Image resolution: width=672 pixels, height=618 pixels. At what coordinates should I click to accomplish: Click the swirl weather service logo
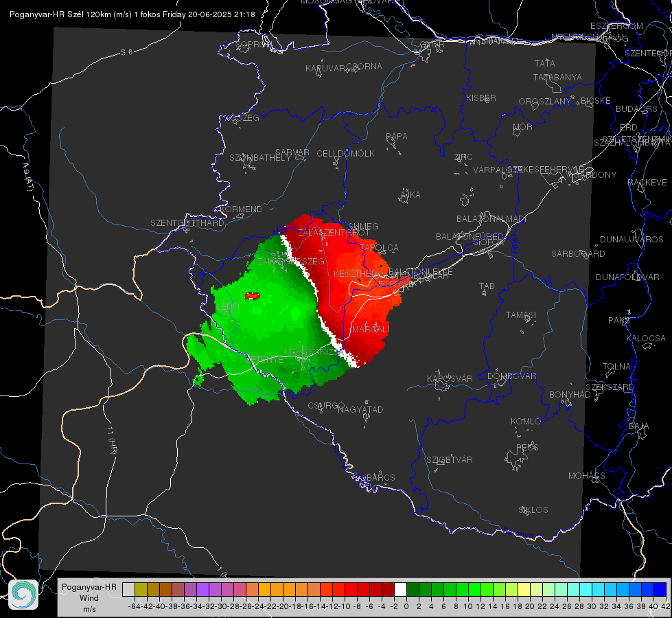click(x=23, y=595)
